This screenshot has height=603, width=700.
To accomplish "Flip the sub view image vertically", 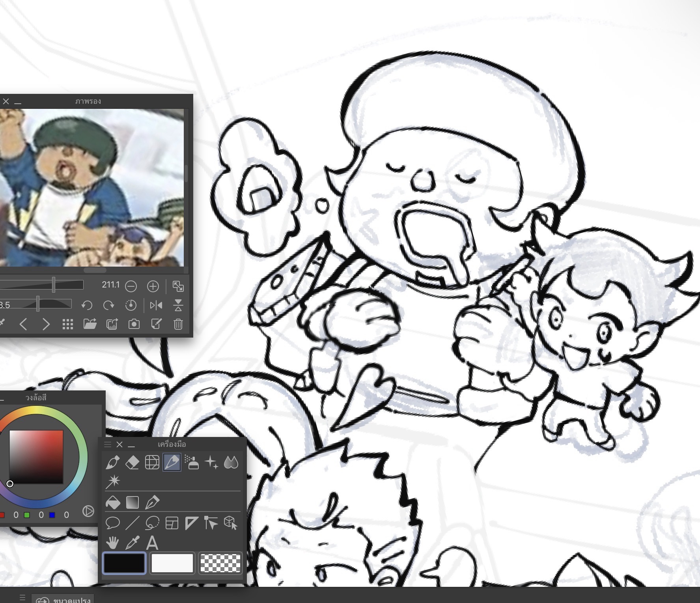I will tap(178, 305).
